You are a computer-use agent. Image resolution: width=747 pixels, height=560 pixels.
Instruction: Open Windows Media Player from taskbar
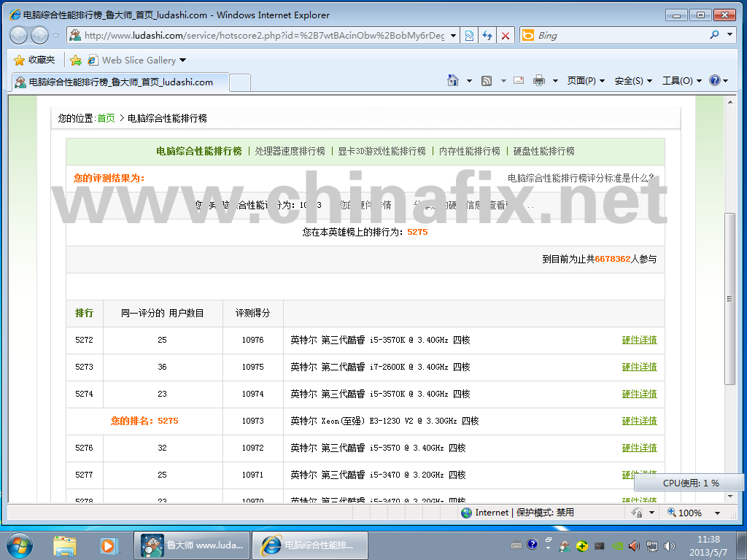[x=109, y=545]
